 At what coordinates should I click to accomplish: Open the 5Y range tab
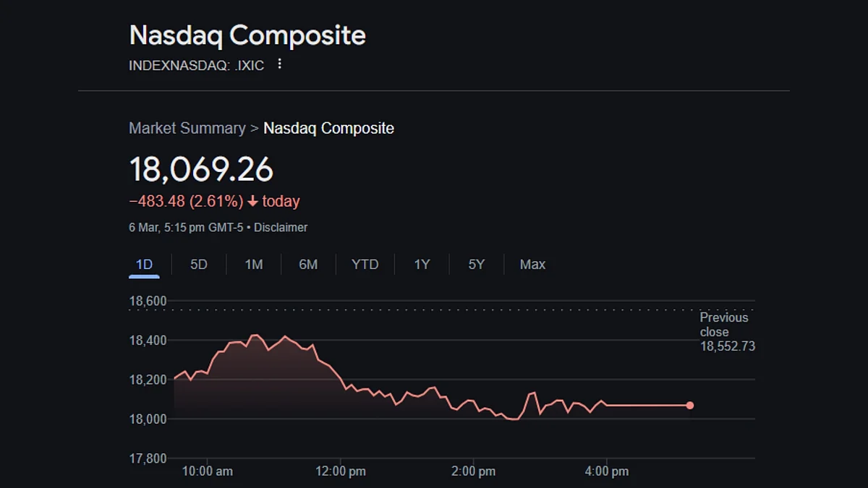[477, 265]
